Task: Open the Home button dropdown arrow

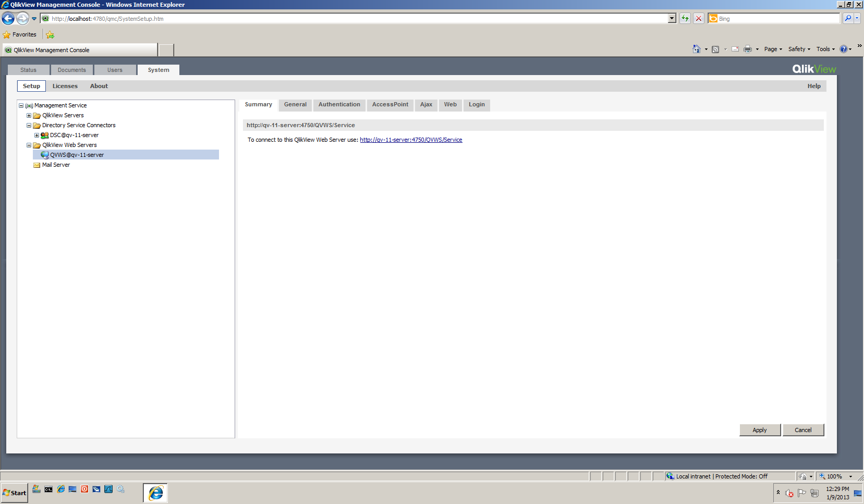Action: (x=706, y=50)
